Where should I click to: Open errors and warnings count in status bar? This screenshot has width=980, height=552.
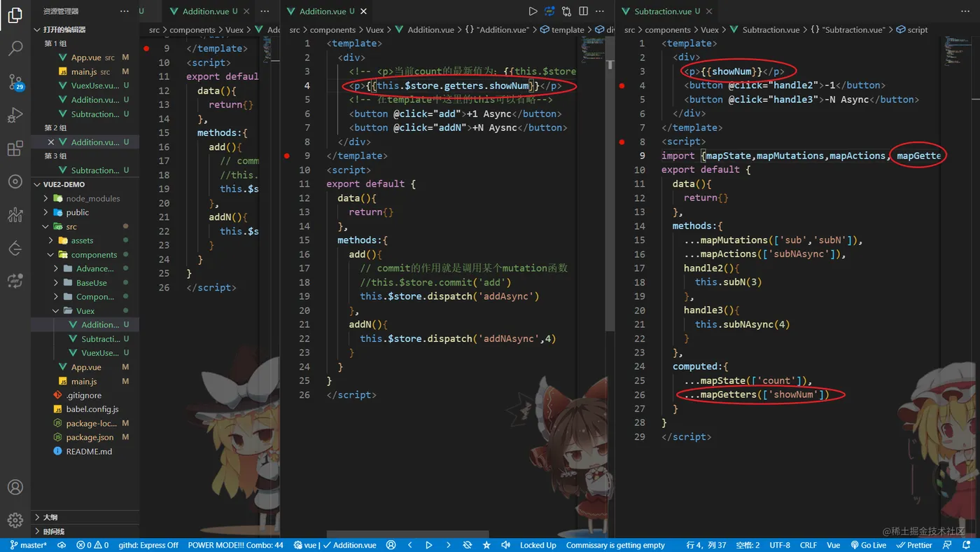tap(92, 545)
